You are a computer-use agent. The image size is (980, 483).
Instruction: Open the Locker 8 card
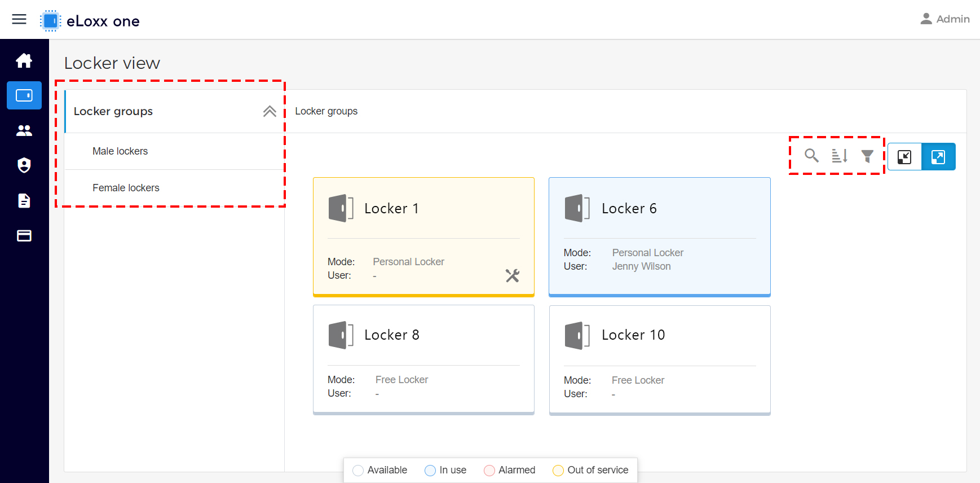pos(423,360)
